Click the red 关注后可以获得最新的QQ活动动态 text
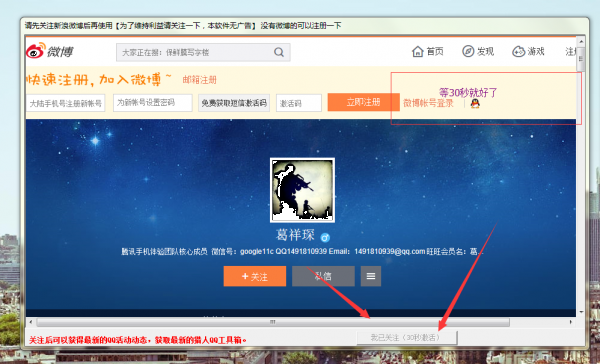The height and width of the screenshot is (364, 600). [138, 340]
